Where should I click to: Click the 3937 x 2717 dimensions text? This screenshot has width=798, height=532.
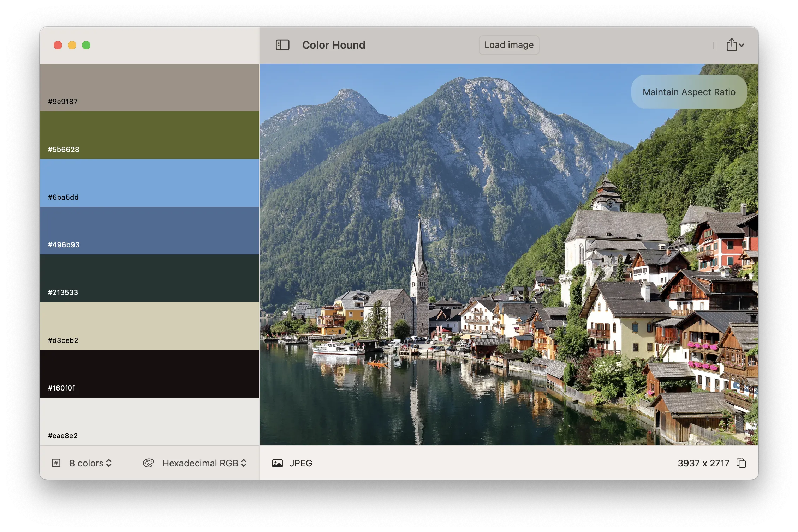point(703,463)
